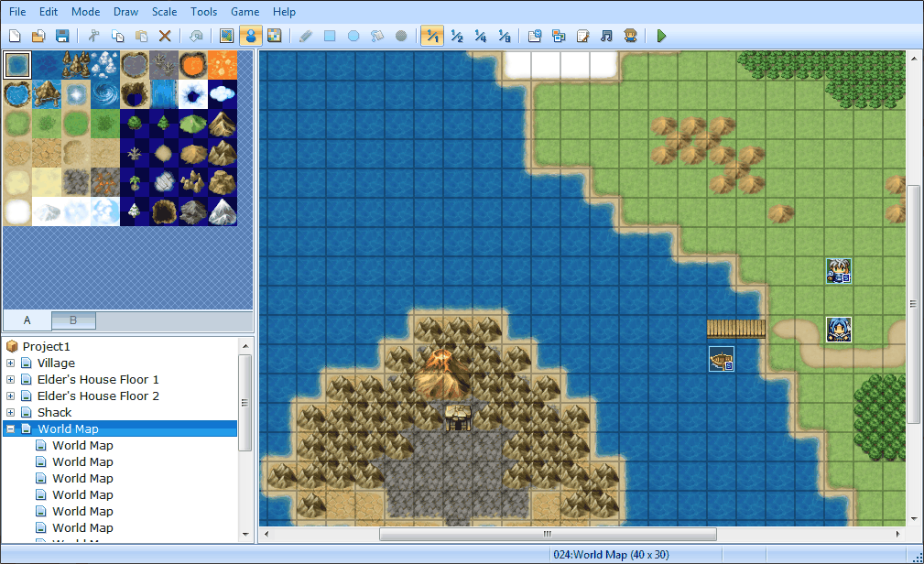Image resolution: width=924 pixels, height=564 pixels.
Task: Select the Ellipse drawing tool
Action: (x=353, y=36)
